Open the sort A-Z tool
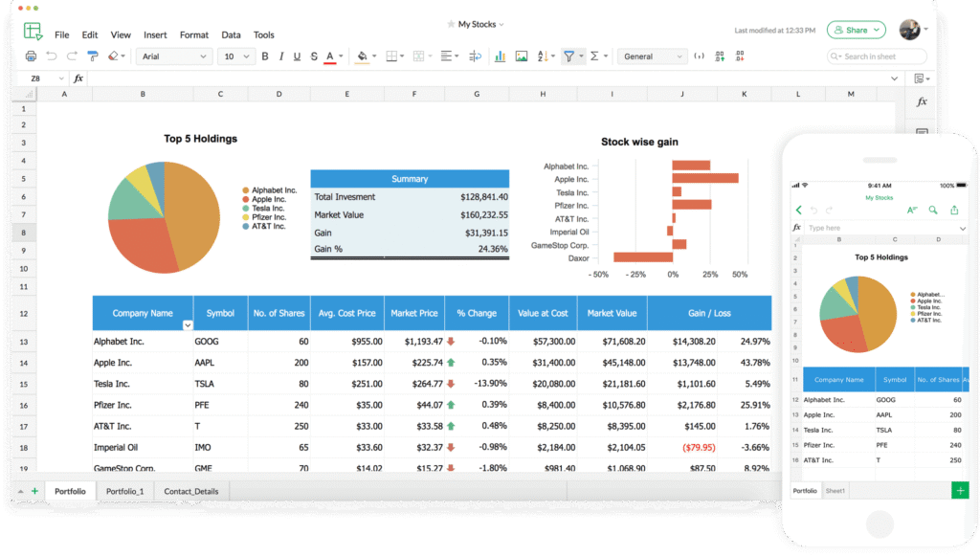Screen dimensions: 980x557 pyautogui.click(x=543, y=56)
